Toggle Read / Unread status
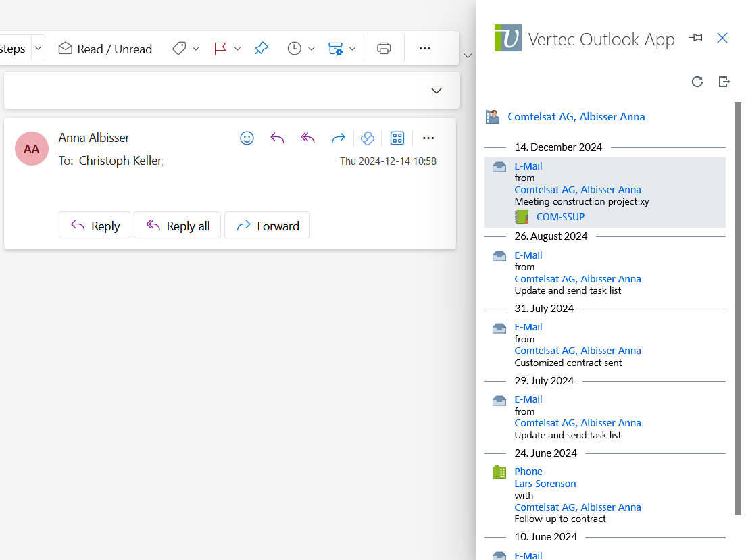Screen dimensions: 746x560 click(x=105, y=49)
